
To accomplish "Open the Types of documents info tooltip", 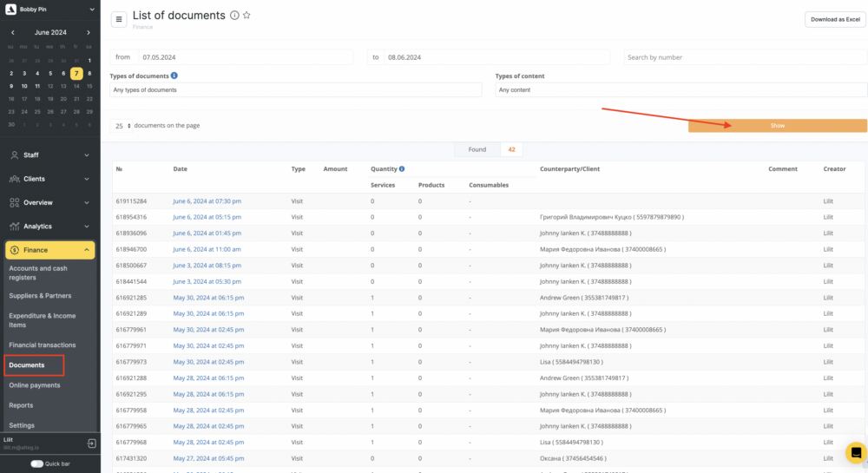I will point(174,76).
